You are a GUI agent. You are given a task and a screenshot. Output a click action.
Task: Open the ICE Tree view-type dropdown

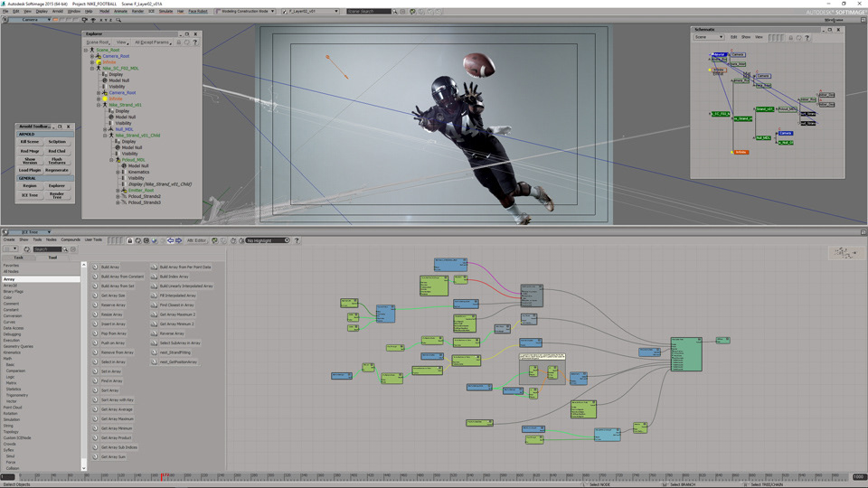point(29,232)
